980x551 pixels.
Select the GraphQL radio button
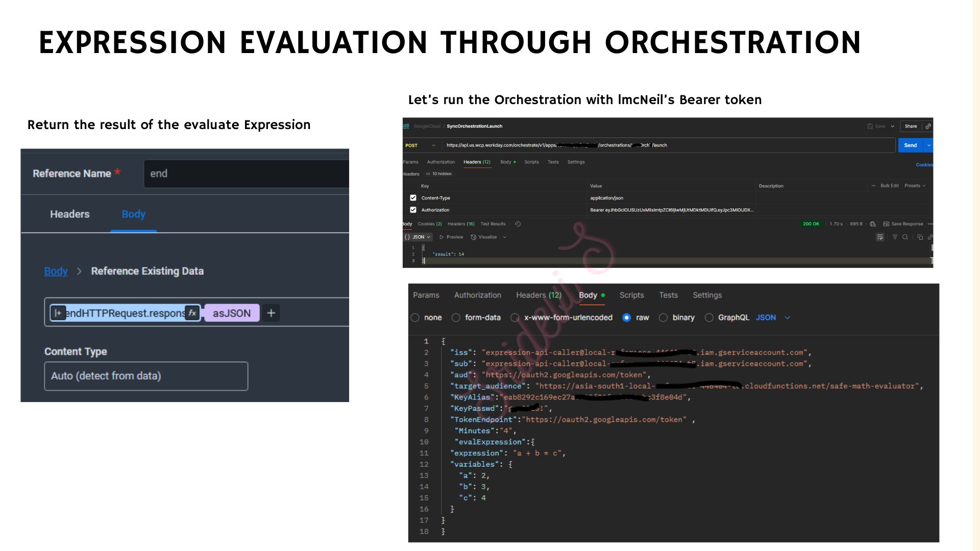coord(709,317)
